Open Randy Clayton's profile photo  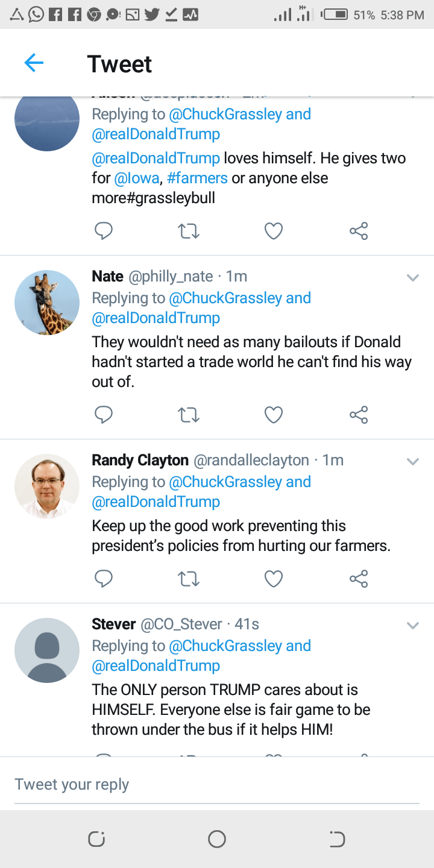(47, 486)
